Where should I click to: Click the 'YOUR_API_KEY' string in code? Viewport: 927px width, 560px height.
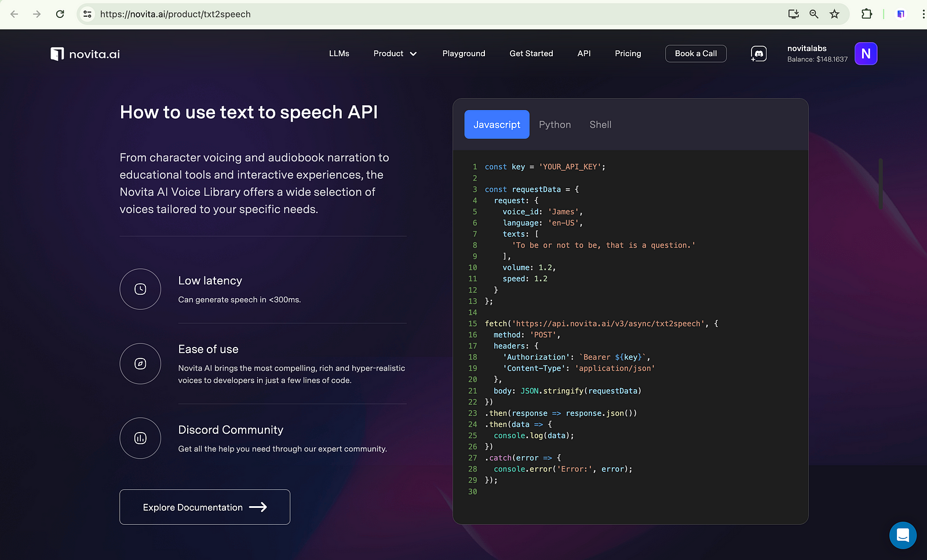[570, 167]
